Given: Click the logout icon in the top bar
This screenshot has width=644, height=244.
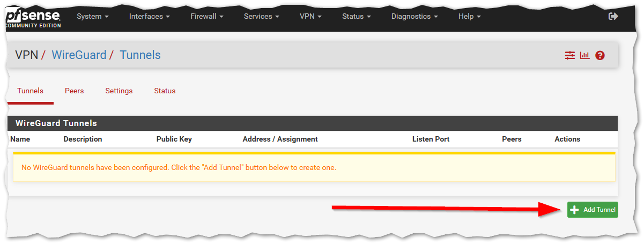Looking at the screenshot, I should coord(613,17).
